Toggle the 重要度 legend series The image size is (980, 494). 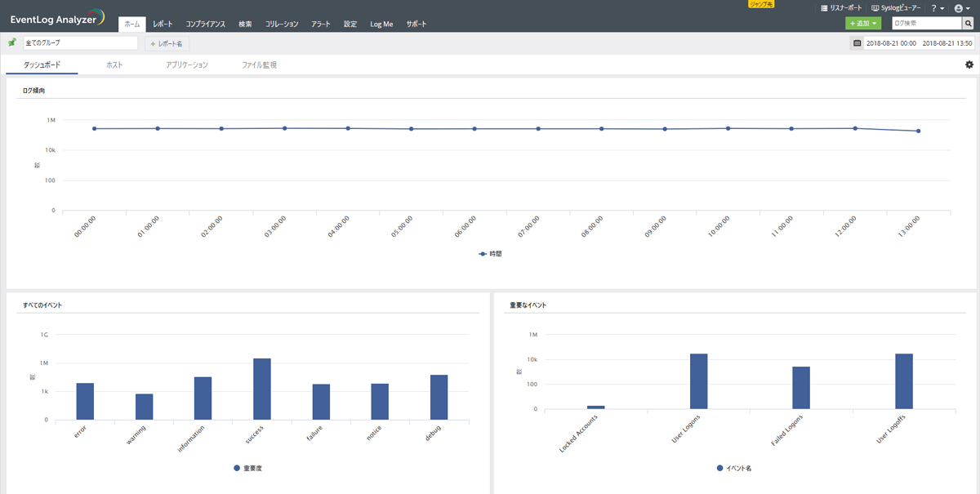click(x=247, y=469)
